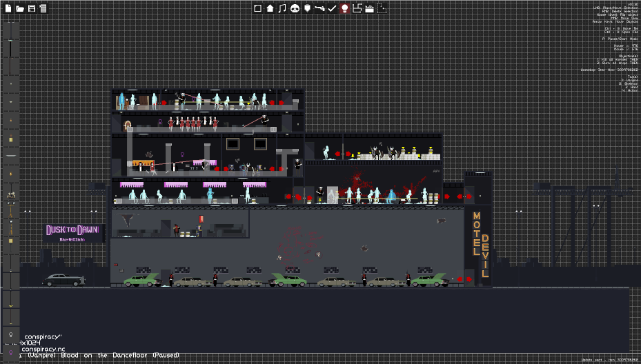
Task: Click the conspiracy.nc file name text
Action: tap(43, 349)
